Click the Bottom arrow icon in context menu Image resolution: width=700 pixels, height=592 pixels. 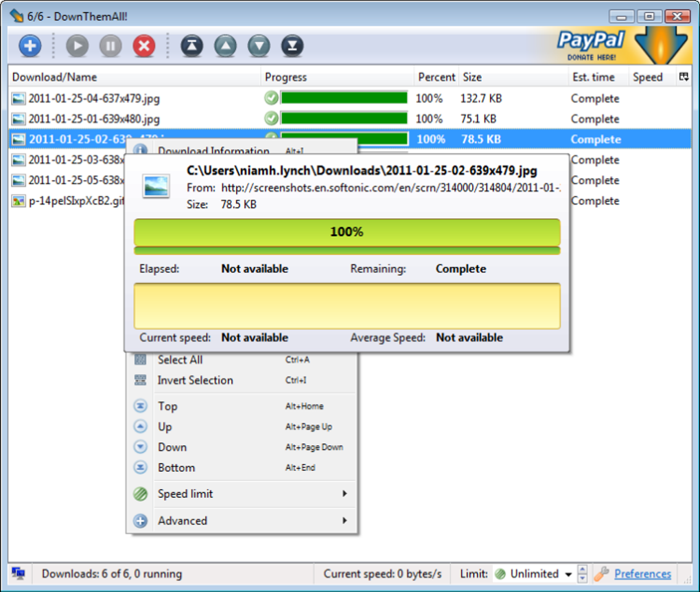(x=140, y=468)
